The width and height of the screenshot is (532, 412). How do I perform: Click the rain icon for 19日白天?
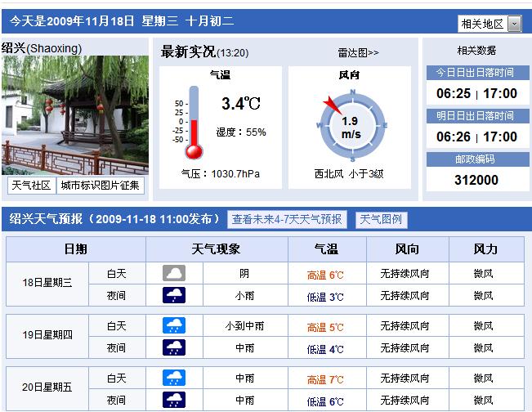coord(174,326)
